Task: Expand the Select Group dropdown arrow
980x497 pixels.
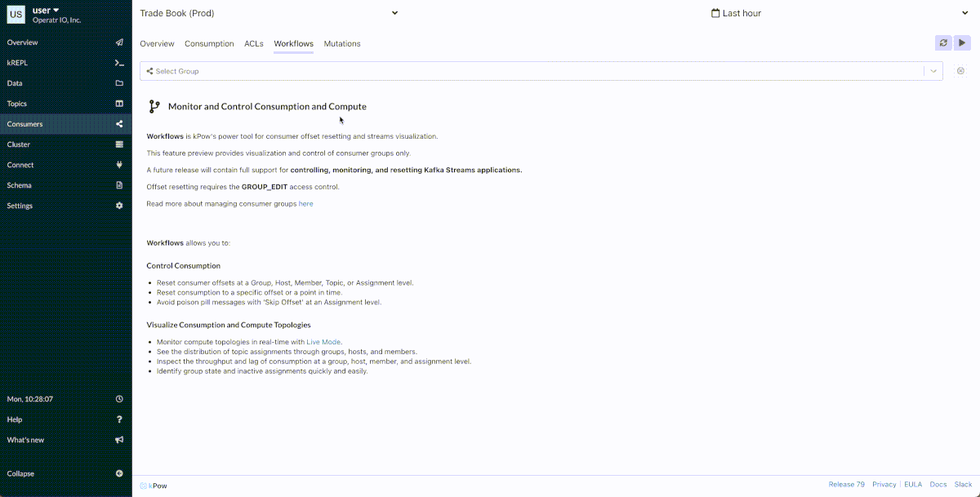Action: [933, 71]
